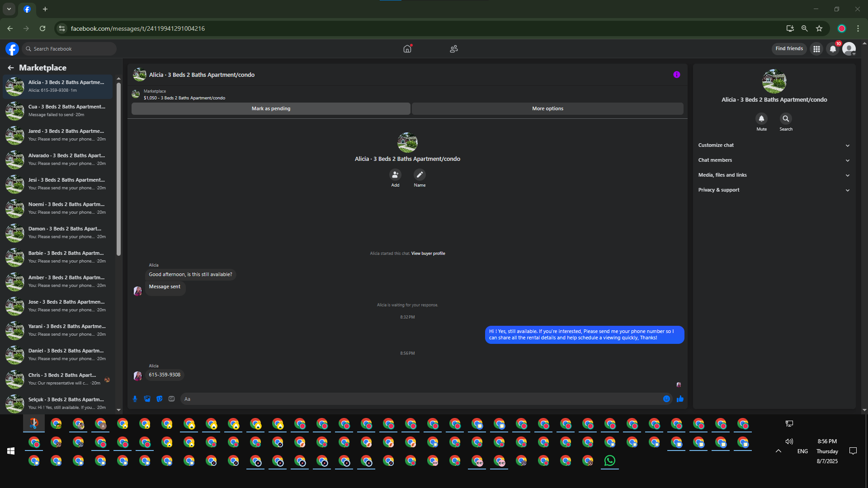Go back from Marketplace with the arrow
This screenshot has width=868, height=488.
coord(11,68)
